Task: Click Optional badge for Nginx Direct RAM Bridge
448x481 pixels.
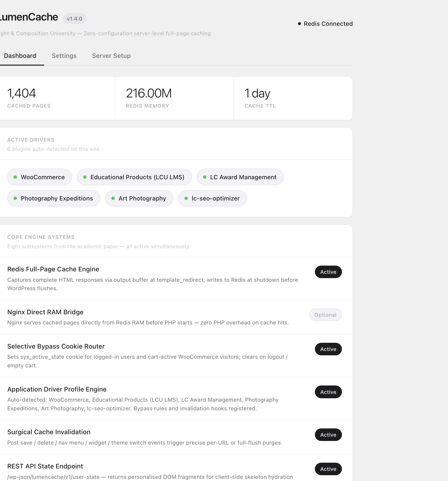Action: pyautogui.click(x=325, y=315)
